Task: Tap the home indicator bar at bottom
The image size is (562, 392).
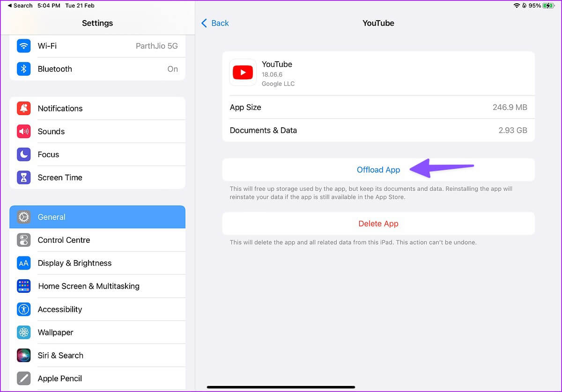Action: 281,387
